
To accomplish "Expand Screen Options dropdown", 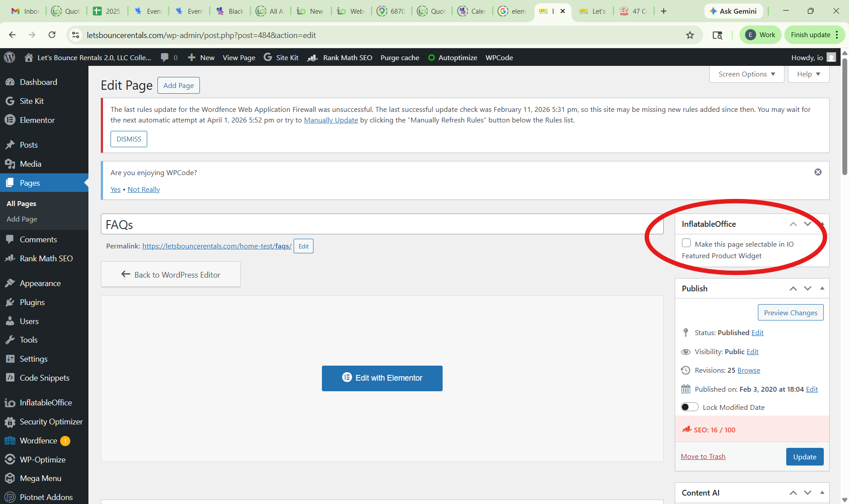I will pos(746,74).
